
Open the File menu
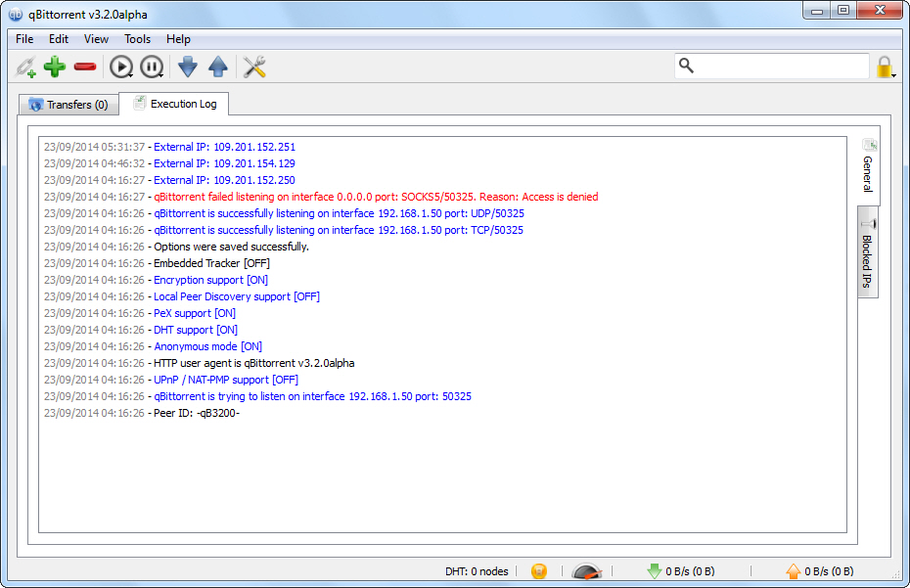tap(24, 39)
